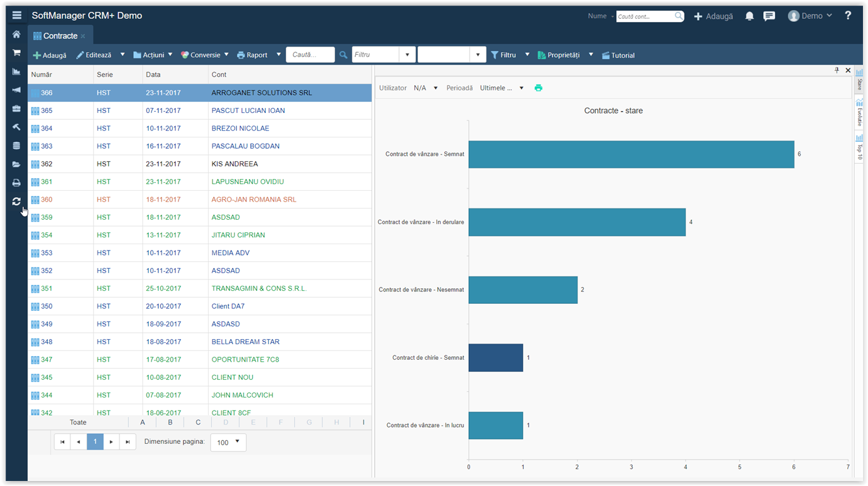Image resolution: width=868 pixels, height=486 pixels.
Task: Select the PASCUT LUCIAN IOAN row
Action: pos(200,111)
